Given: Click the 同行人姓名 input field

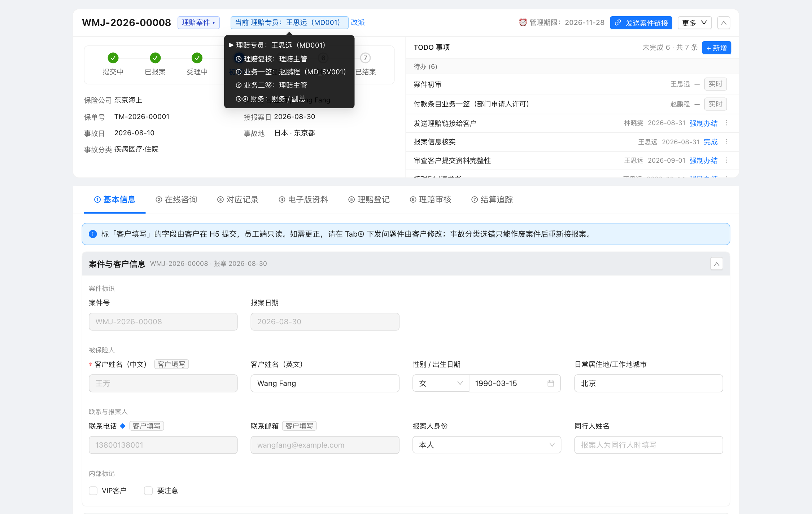Looking at the screenshot, I should pos(649,445).
